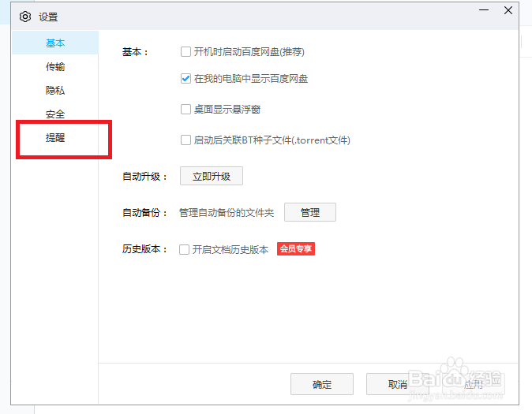This screenshot has width=532, height=414.
Task: Click the 管理自动备份的文件夹 text
Action: tap(227, 213)
